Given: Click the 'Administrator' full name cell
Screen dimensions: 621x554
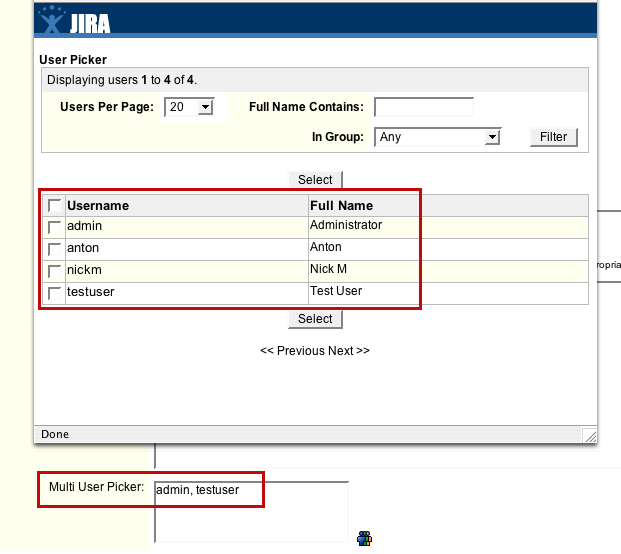Looking at the screenshot, I should 448,227.
